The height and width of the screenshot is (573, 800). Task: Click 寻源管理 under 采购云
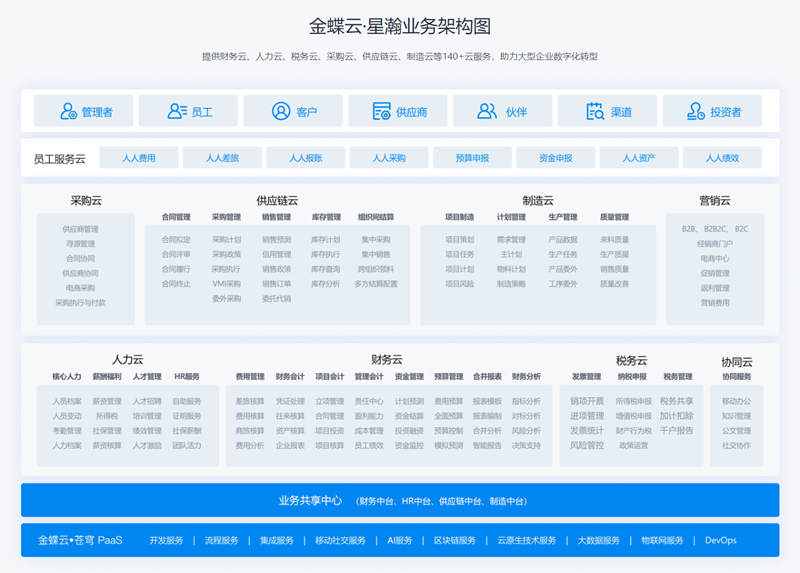81,244
